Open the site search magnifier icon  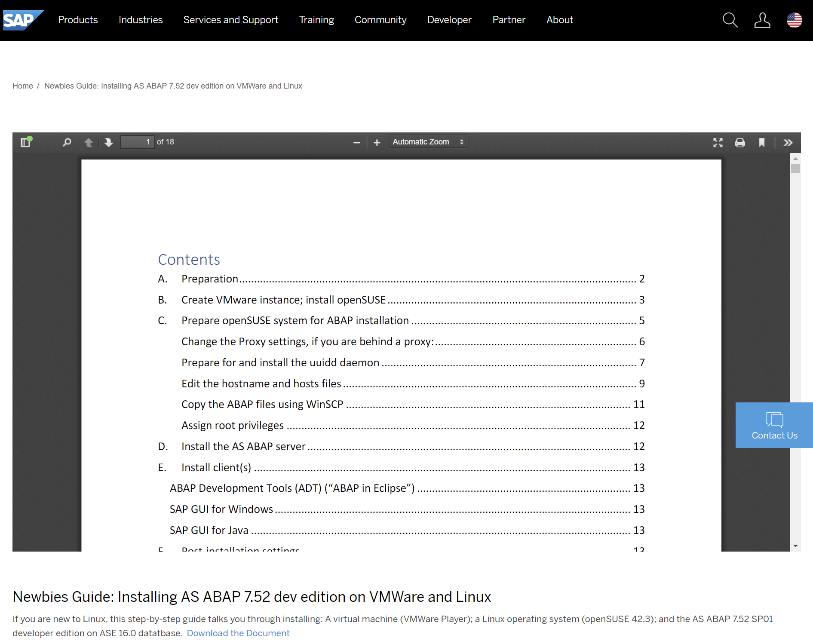pyautogui.click(x=730, y=20)
